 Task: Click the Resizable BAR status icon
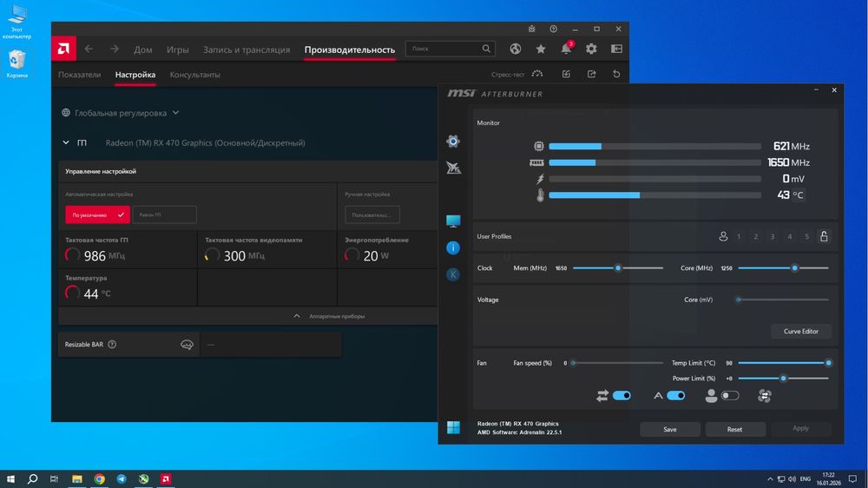187,345
